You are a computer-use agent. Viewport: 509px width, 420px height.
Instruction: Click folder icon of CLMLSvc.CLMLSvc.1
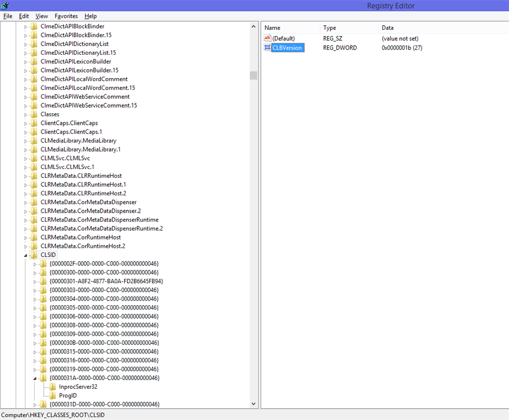[34, 167]
